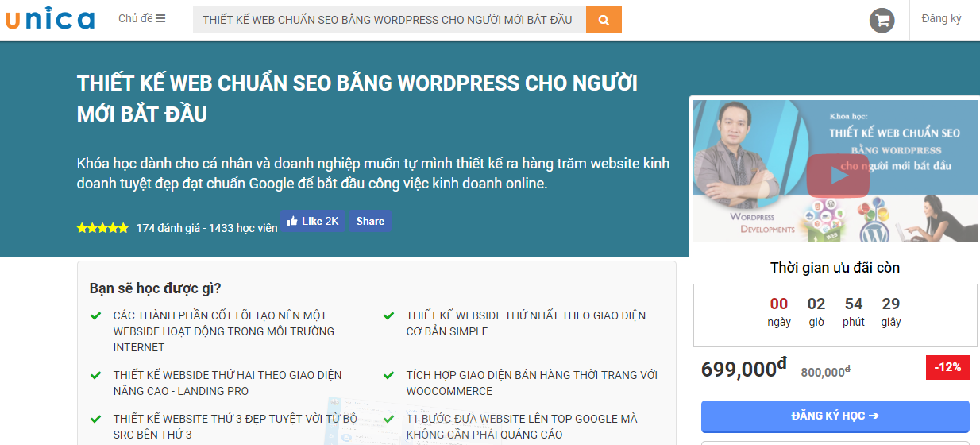Play the course preview video
Screen dimensions: 980x445
coord(838,176)
